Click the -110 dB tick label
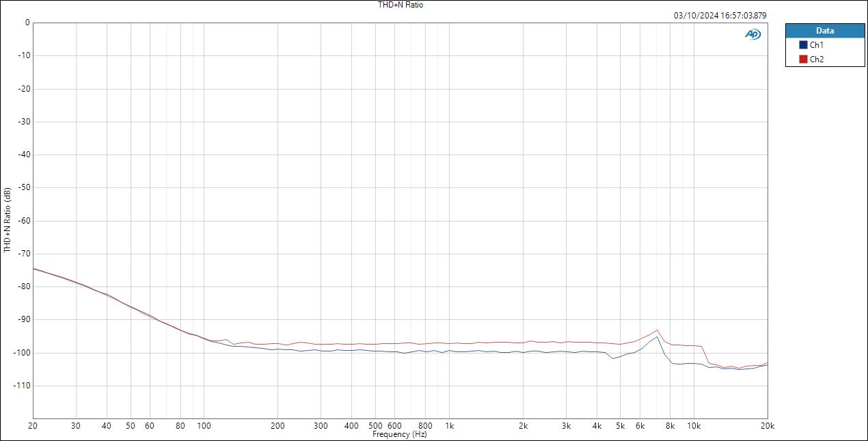 21,384
